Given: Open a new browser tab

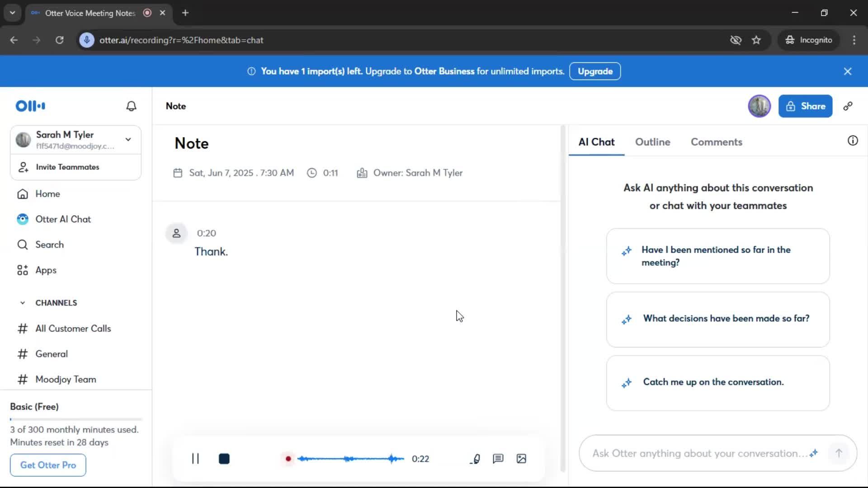Looking at the screenshot, I should coord(185,13).
